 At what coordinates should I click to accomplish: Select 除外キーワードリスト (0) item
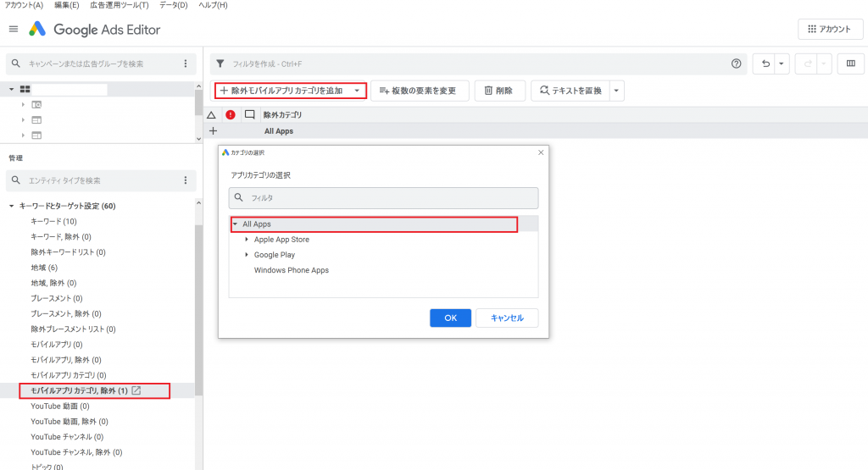(x=68, y=252)
